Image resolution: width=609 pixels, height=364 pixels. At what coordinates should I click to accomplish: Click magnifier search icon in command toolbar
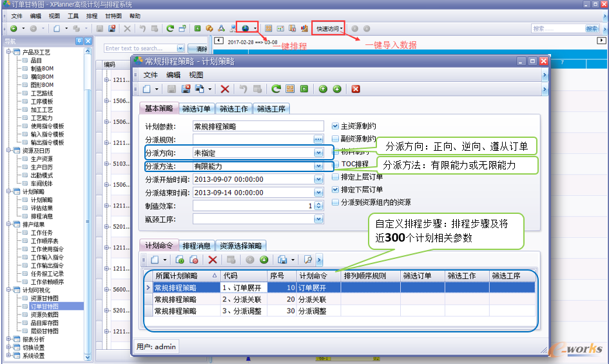point(307,260)
